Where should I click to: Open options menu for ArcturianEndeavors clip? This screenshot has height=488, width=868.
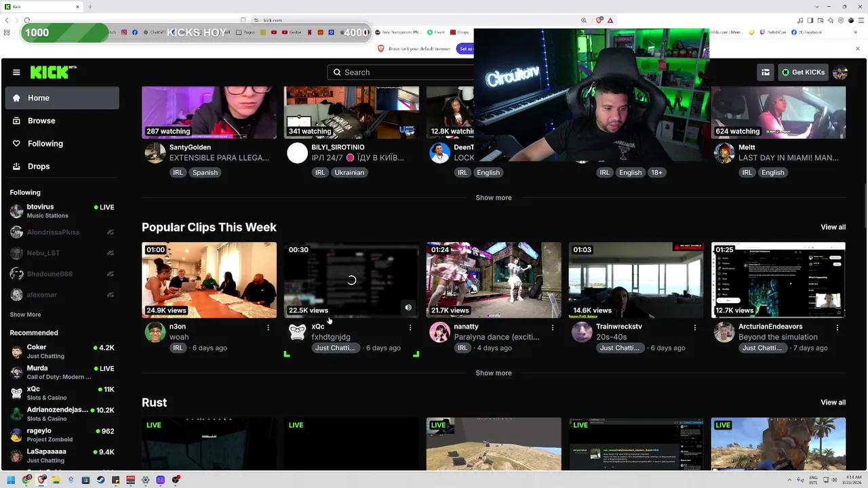[837, 327]
